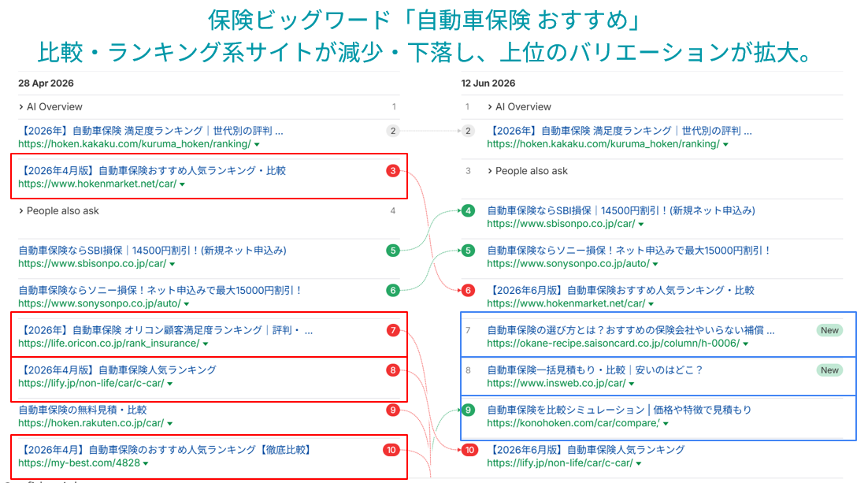Viewport: 868px width, 483px height.
Task: Open 自動車保険一括見積もり・比較 result title
Action: coord(595,370)
